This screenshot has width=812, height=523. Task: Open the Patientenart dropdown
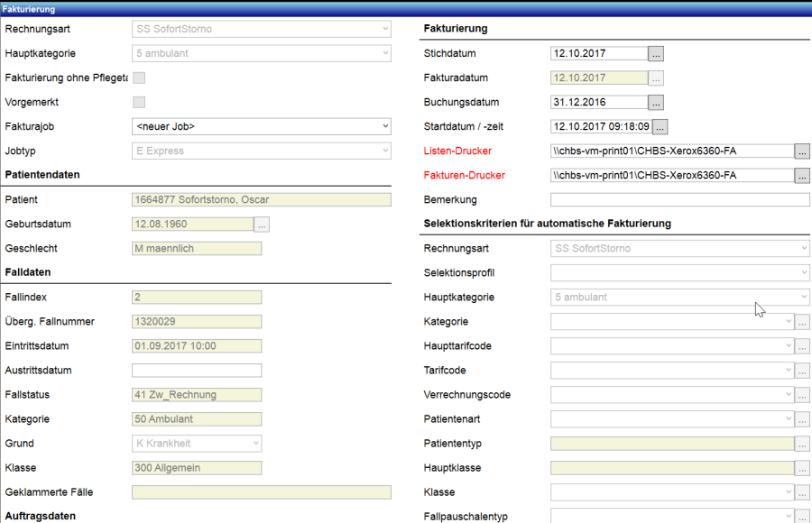672,419
